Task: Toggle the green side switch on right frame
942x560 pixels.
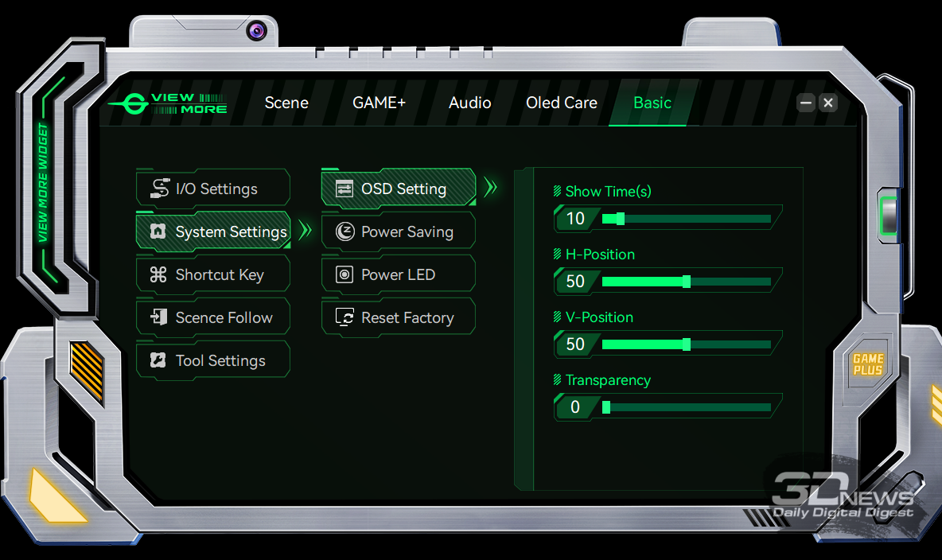Action: click(x=888, y=216)
